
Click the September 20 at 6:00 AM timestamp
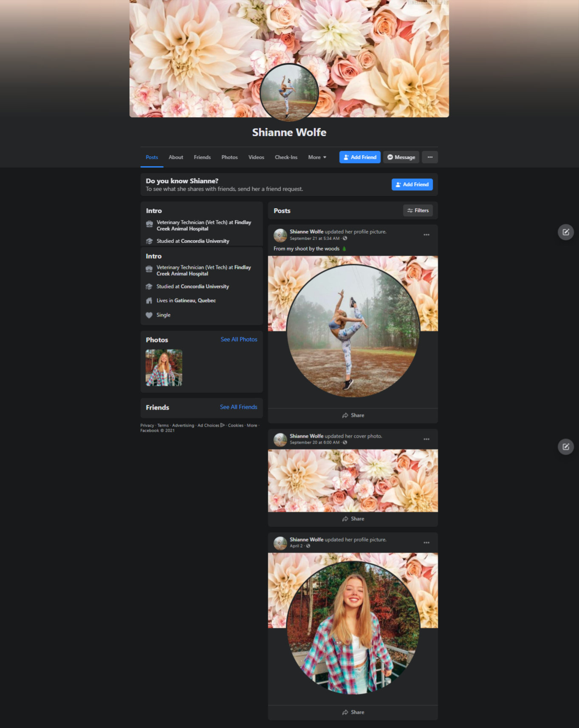click(x=314, y=442)
